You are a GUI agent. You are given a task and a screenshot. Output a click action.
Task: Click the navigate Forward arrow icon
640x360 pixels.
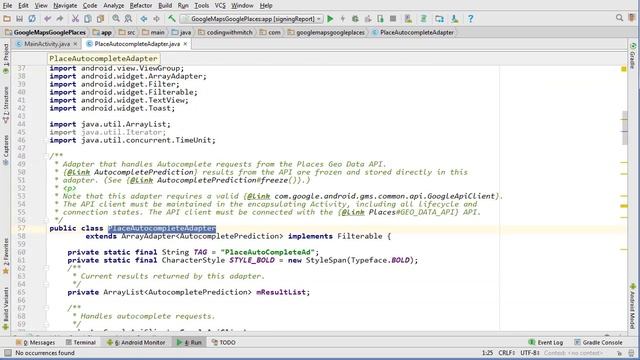tap(156, 19)
